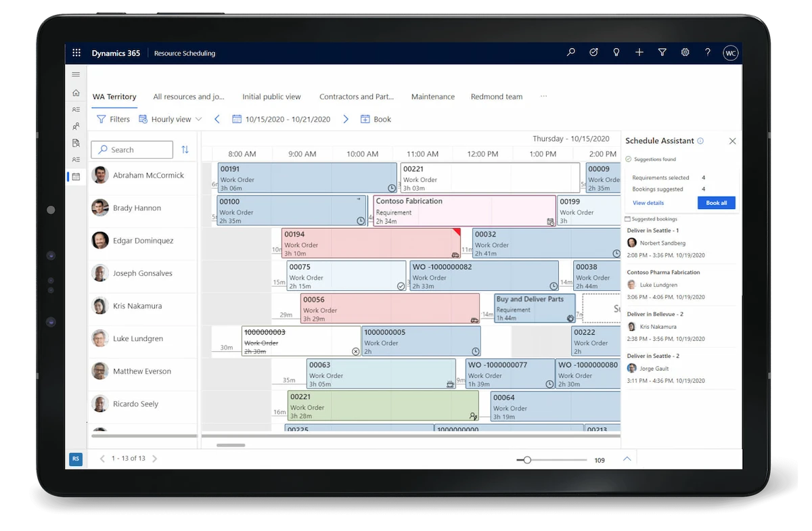Screen dimensions: 812x531
Task: Switch to Contractors and Partners tab
Action: point(357,97)
